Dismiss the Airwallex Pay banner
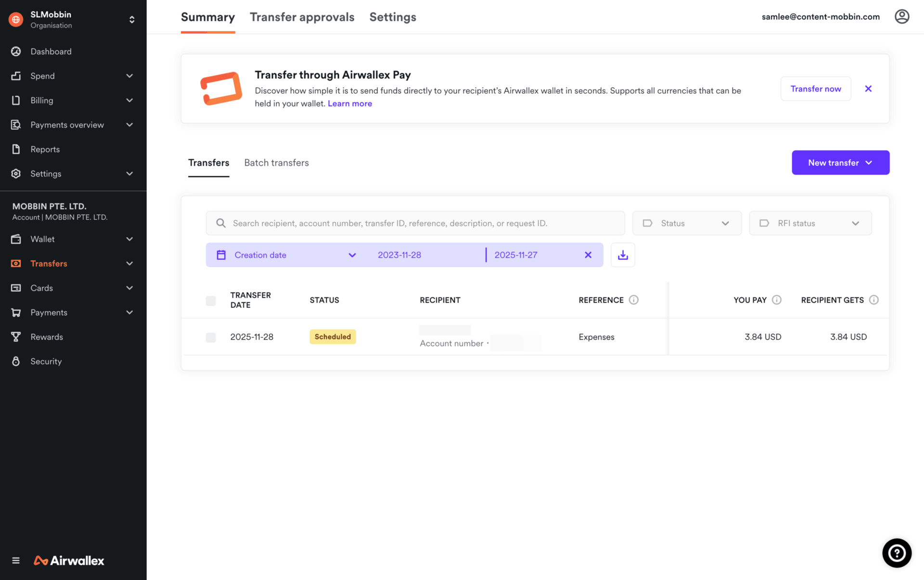This screenshot has height=580, width=924. [x=868, y=89]
